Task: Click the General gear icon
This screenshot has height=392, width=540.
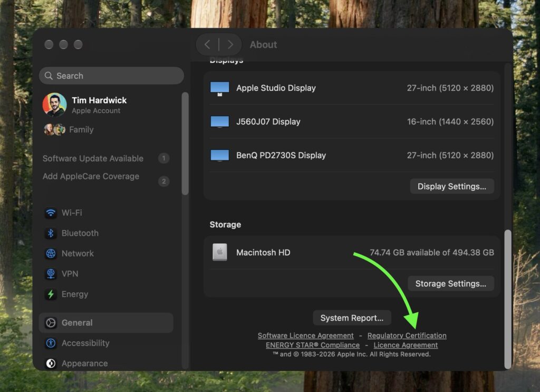Action: point(51,323)
